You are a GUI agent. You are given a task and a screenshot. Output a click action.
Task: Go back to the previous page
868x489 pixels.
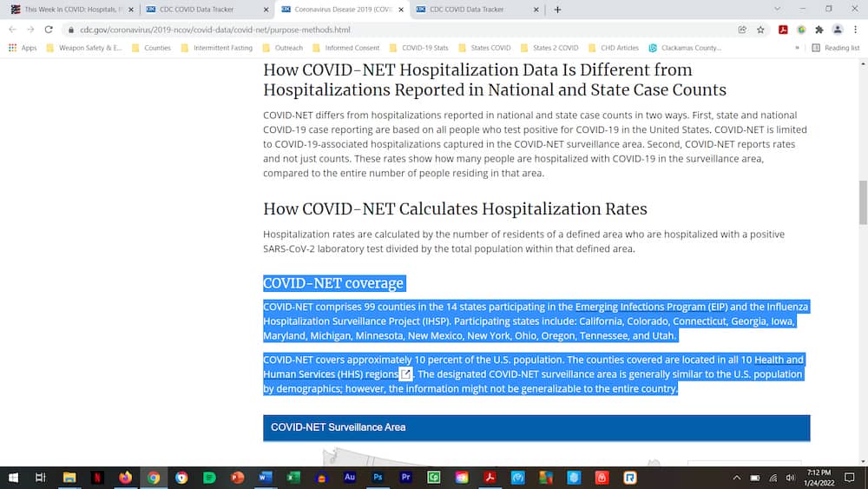point(12,30)
